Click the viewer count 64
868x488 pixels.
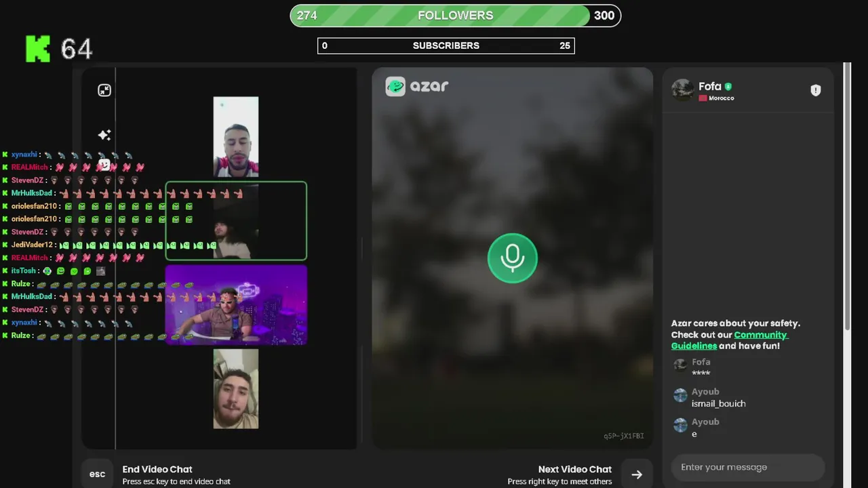76,49
